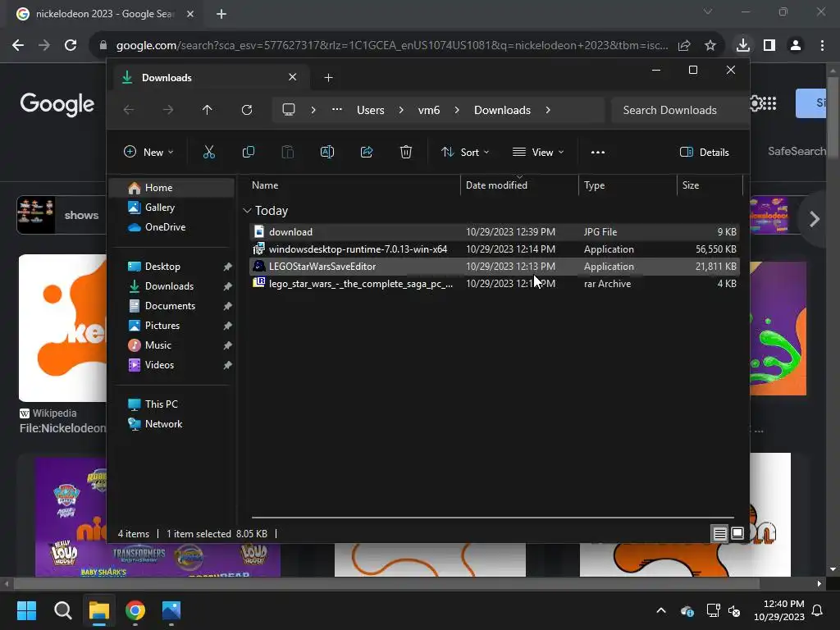Click the share page icon in Chrome address bar
The width and height of the screenshot is (840, 630).
(684, 46)
